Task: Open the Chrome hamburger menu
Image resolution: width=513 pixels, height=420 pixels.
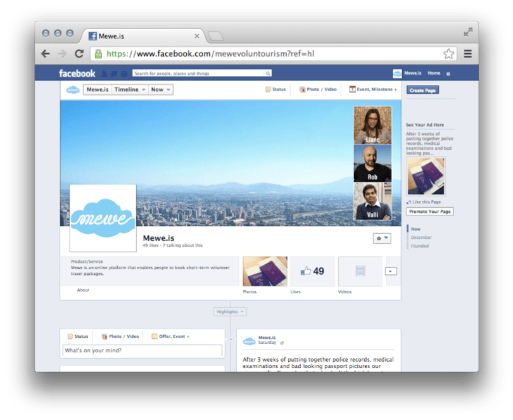Action: (x=468, y=54)
